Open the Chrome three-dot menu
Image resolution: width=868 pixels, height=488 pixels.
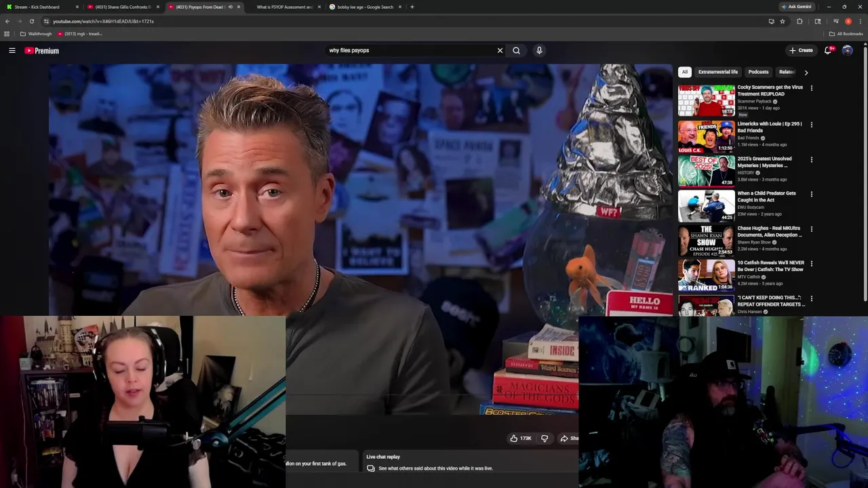(x=860, y=21)
